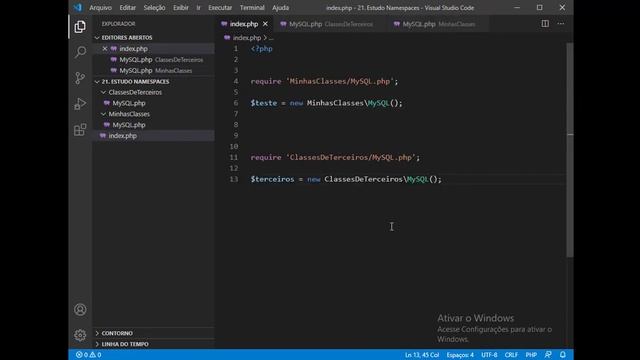
Task: Select index.php in the project tree
Action: 153,136
